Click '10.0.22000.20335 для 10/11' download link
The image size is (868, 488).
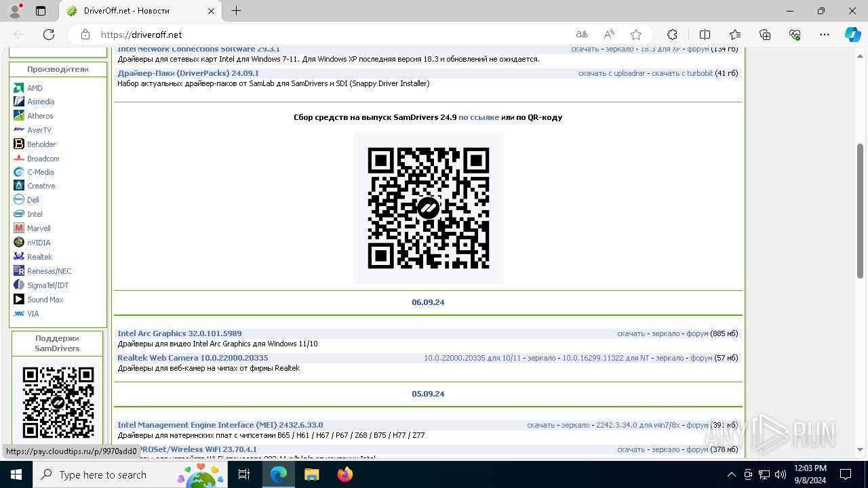[x=473, y=358]
